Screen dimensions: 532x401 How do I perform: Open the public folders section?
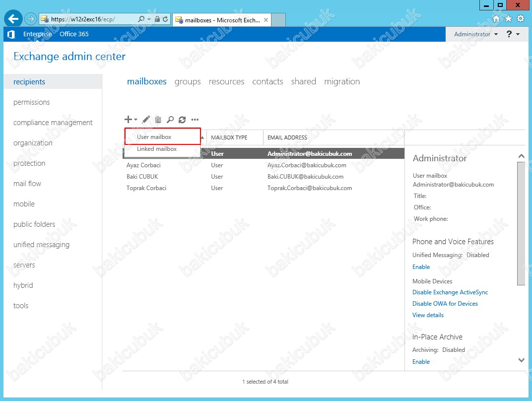34,224
